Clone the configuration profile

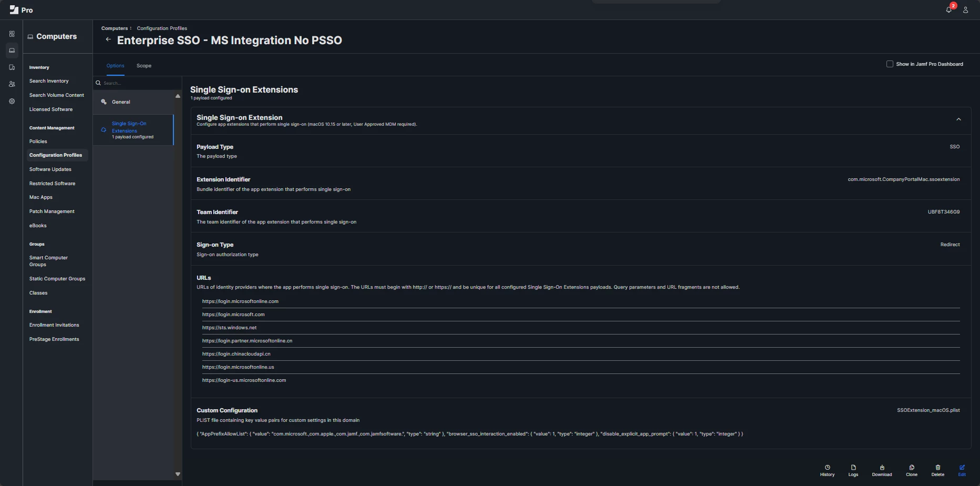[912, 470]
